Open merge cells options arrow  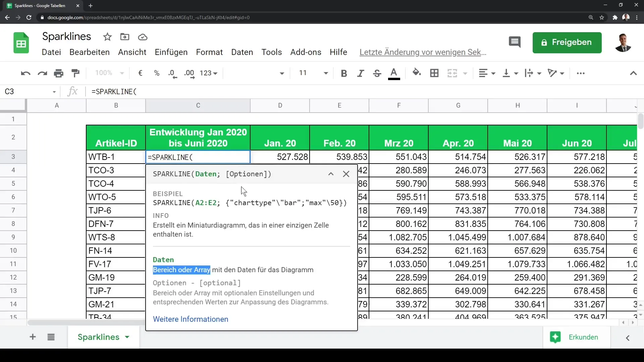click(465, 73)
